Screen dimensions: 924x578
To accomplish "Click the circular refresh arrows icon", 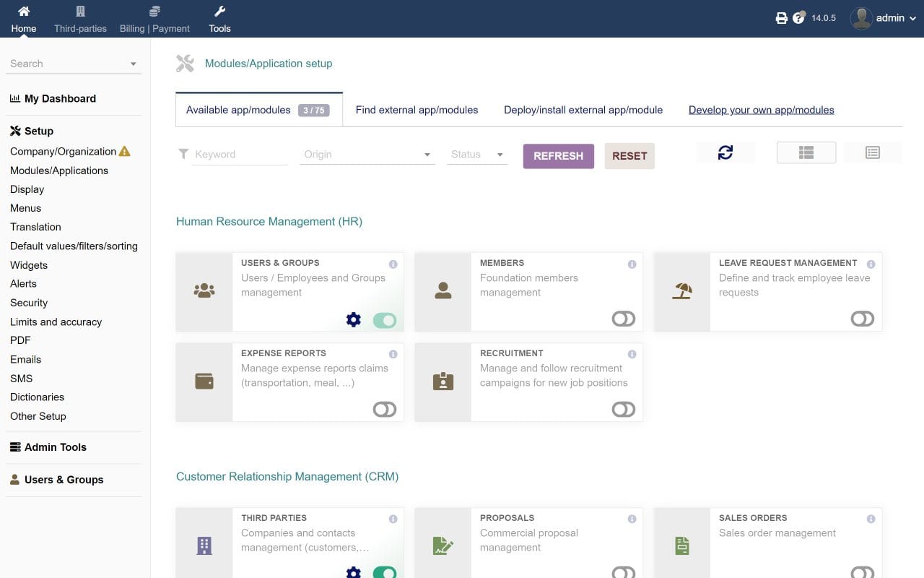I will pyautogui.click(x=725, y=152).
